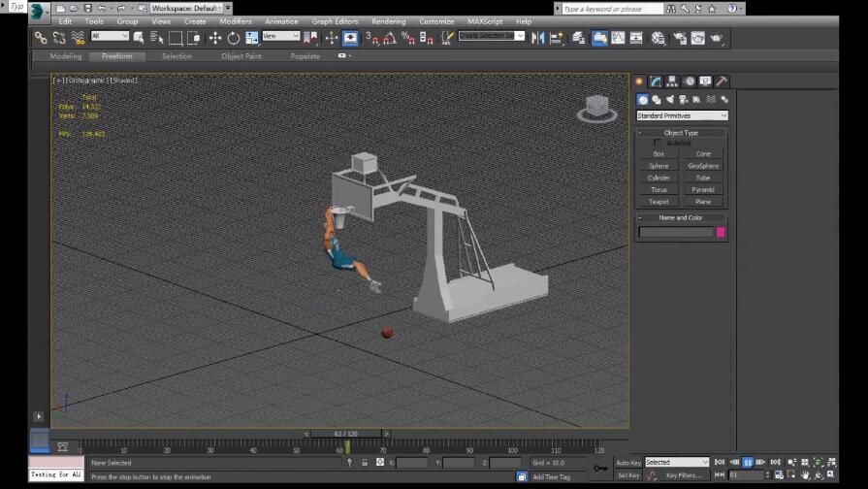Image resolution: width=868 pixels, height=489 pixels.
Task: Click the Teapot primitive button
Action: [x=659, y=202]
